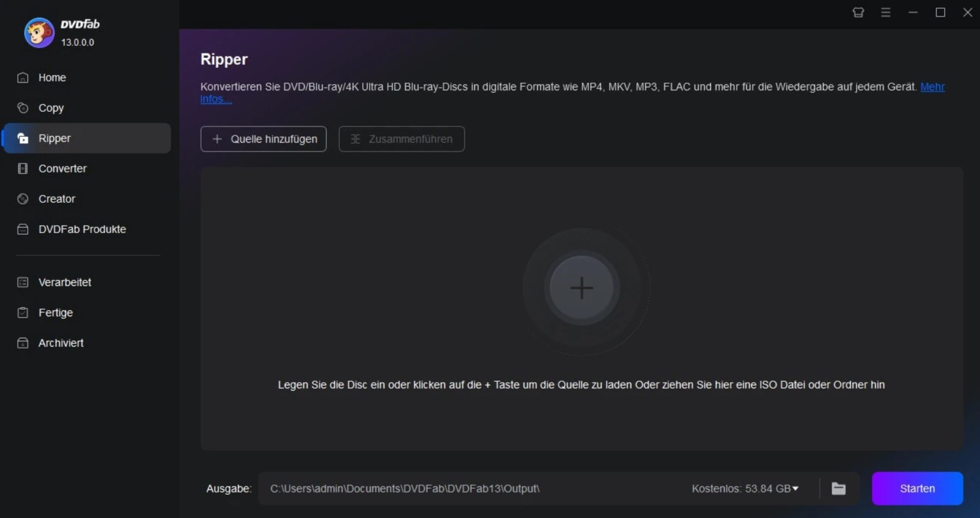Screen dimensions: 980x518
Task: Click the Converter film icon in sidebar
Action: click(23, 168)
